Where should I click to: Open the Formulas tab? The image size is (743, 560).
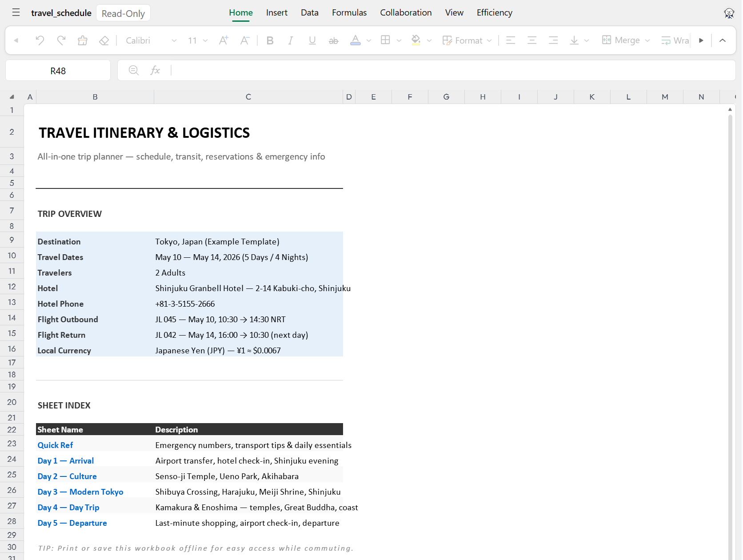point(349,13)
